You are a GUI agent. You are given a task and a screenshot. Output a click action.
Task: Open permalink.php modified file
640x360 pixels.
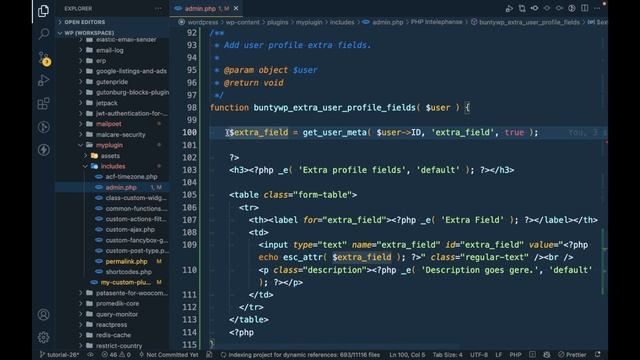pyautogui.click(x=126, y=261)
